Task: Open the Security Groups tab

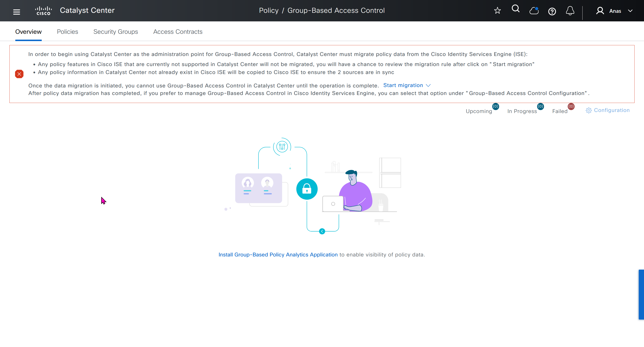Action: coord(116,32)
